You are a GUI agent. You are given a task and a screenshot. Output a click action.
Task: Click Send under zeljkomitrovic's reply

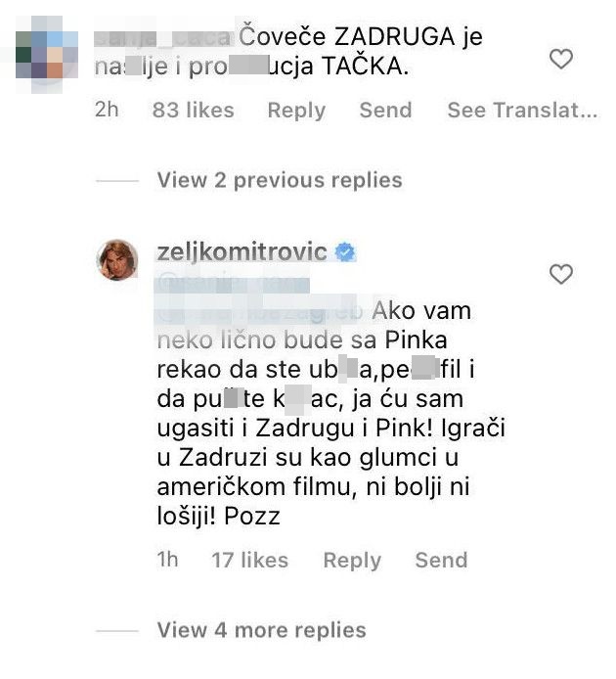[x=441, y=561]
